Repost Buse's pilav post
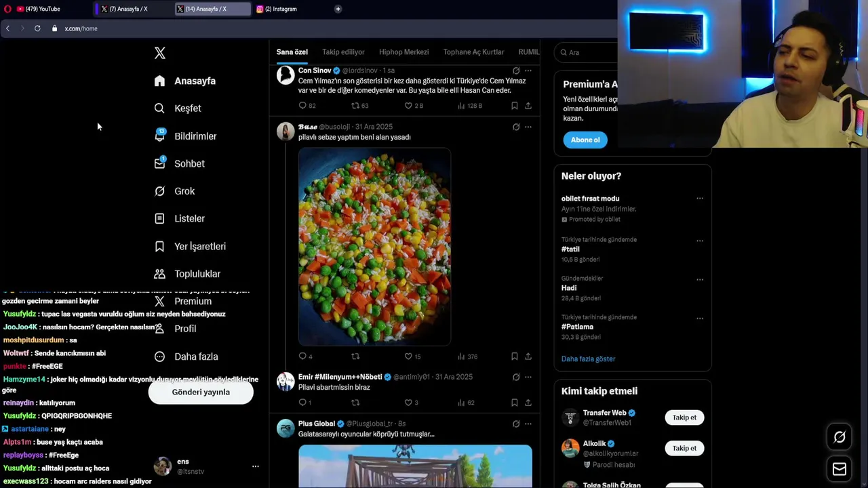The width and height of the screenshot is (868, 488). coord(355,357)
